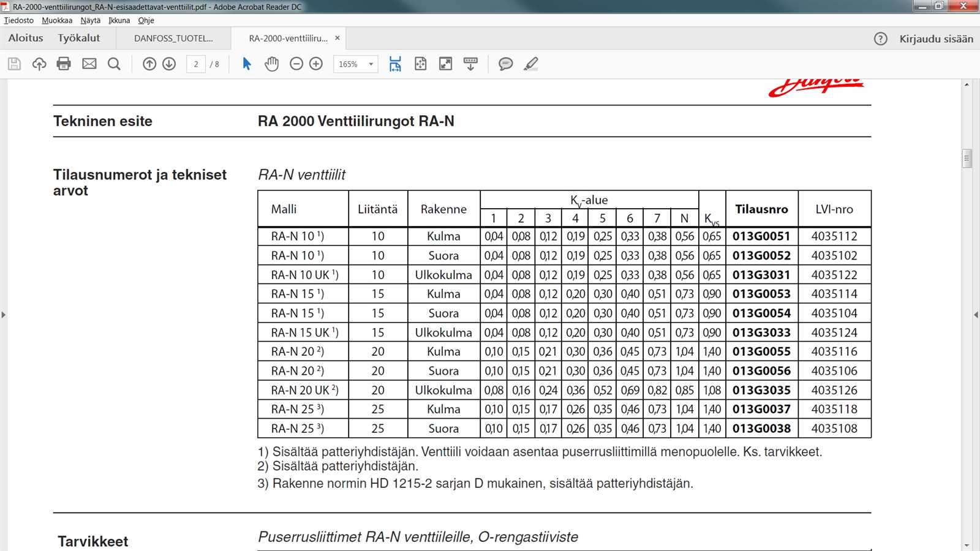Viewport: 980px width, 551px height.
Task: Click the upload to cloud icon
Action: pos(39,64)
